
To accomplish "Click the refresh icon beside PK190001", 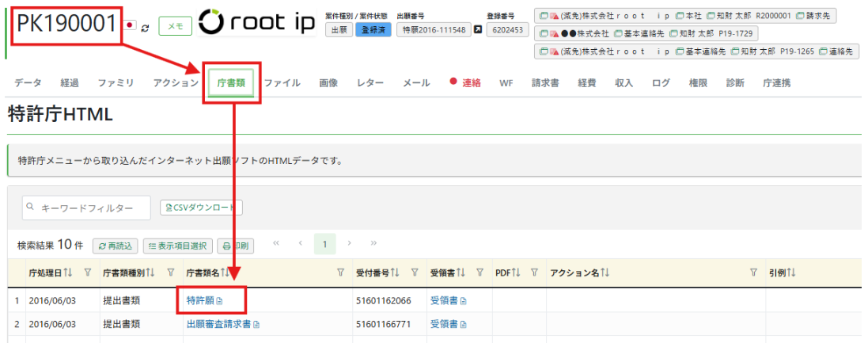I will 145,27.
